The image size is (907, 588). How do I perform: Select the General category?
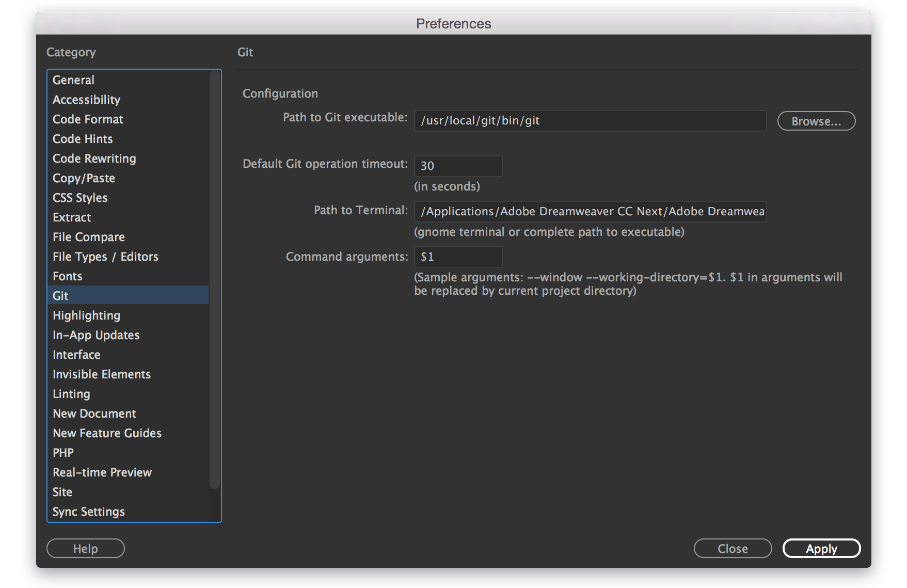[x=73, y=80]
